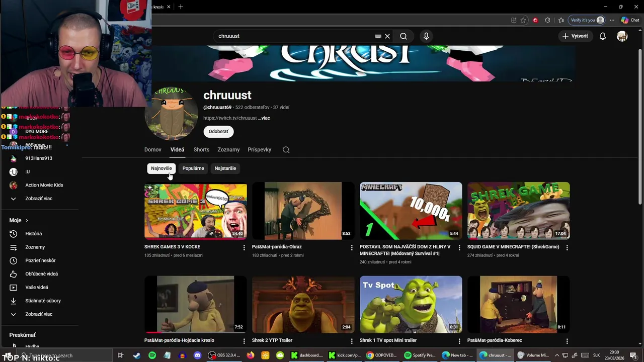
Task: Open the on-screen keyboard icon in search box
Action: [378, 36]
